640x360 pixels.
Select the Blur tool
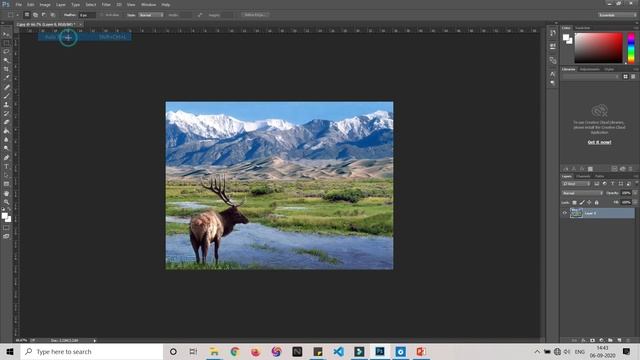point(6,140)
